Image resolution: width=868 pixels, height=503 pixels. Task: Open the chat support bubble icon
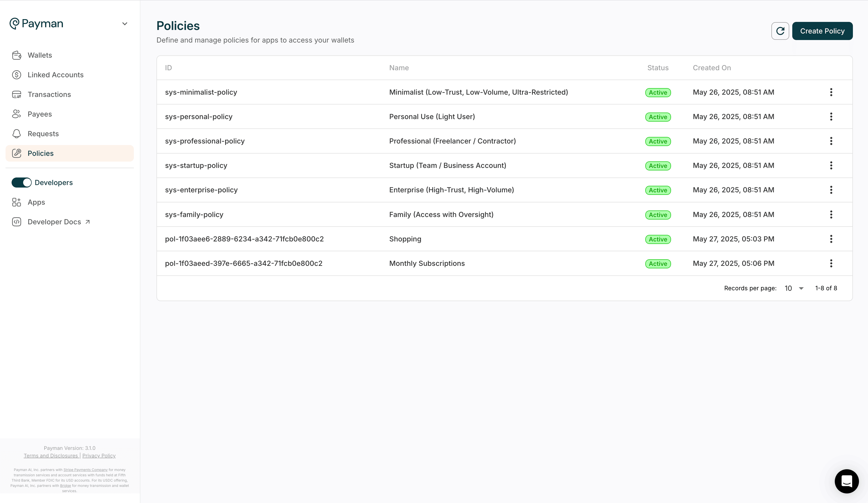[846, 481]
